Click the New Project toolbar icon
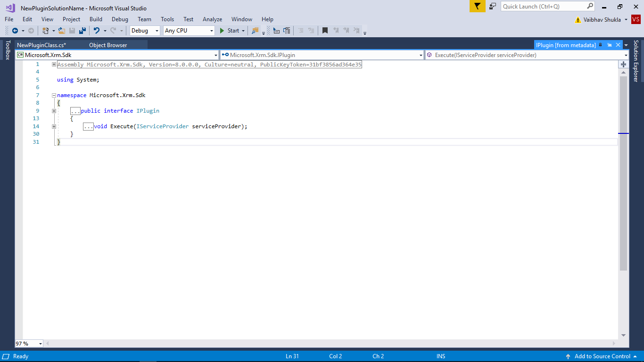This screenshot has height=362, width=644. pos(46,30)
